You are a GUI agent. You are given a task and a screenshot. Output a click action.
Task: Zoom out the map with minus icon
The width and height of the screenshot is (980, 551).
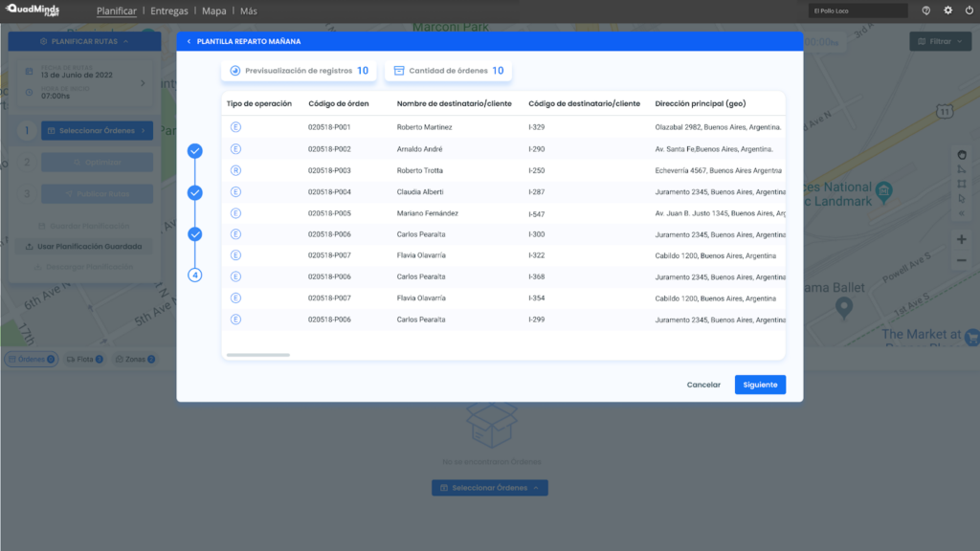pyautogui.click(x=961, y=260)
